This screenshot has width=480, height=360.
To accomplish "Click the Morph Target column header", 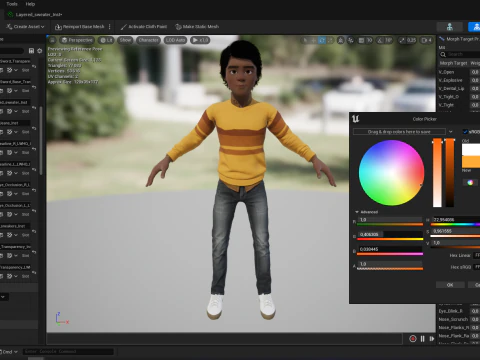I will click(x=453, y=63).
